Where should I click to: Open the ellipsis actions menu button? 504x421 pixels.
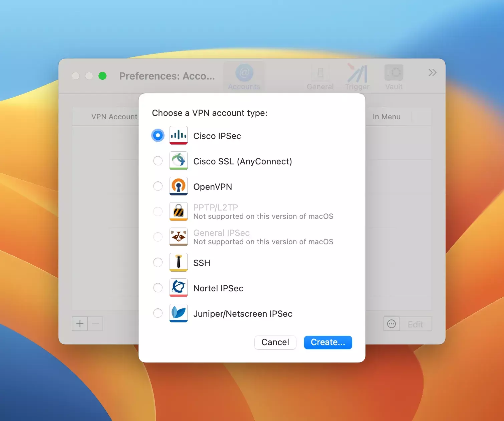[392, 324]
